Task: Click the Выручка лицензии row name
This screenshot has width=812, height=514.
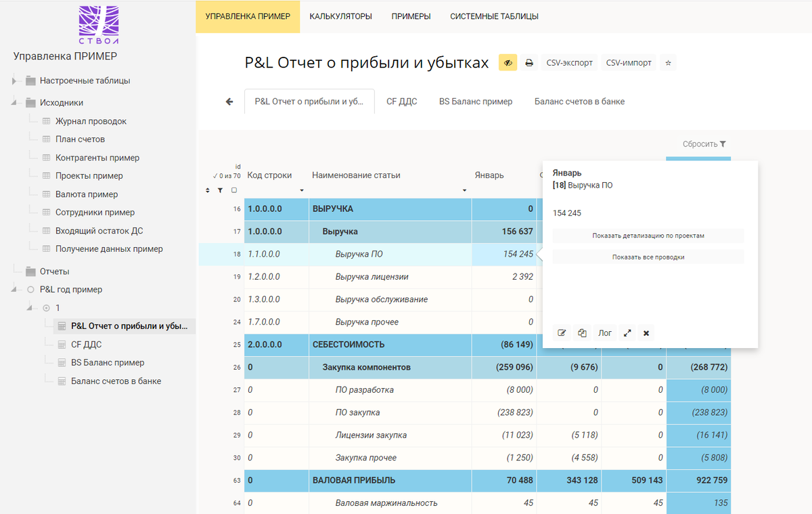Action: [x=371, y=277]
